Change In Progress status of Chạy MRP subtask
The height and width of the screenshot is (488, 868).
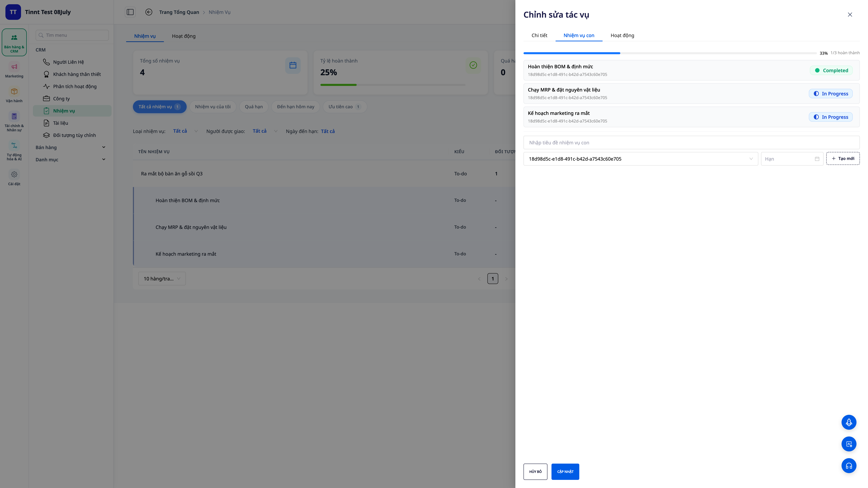831,94
